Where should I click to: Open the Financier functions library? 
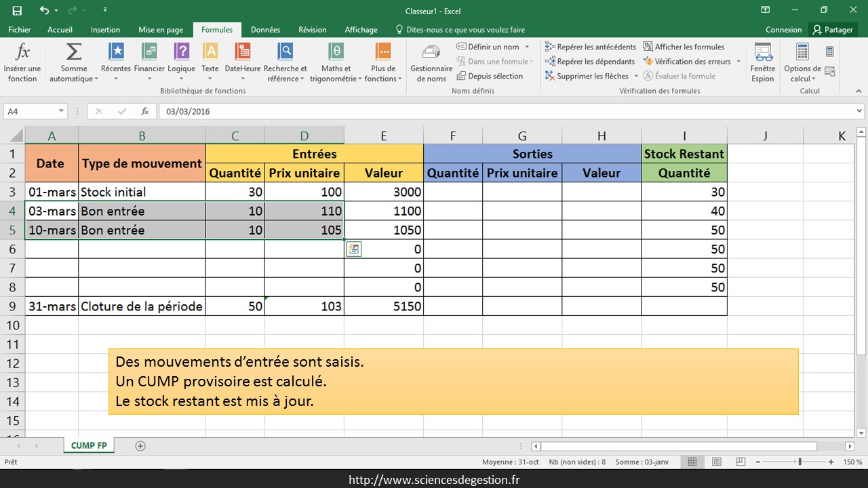149,62
